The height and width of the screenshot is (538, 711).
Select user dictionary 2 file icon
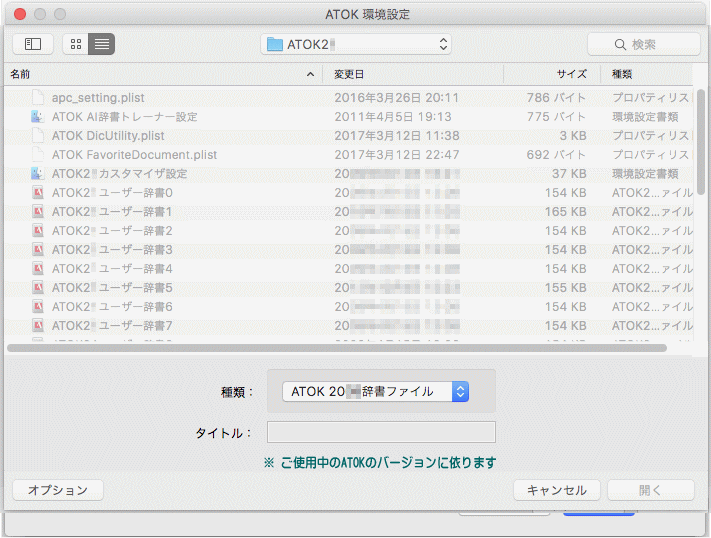pyautogui.click(x=38, y=231)
